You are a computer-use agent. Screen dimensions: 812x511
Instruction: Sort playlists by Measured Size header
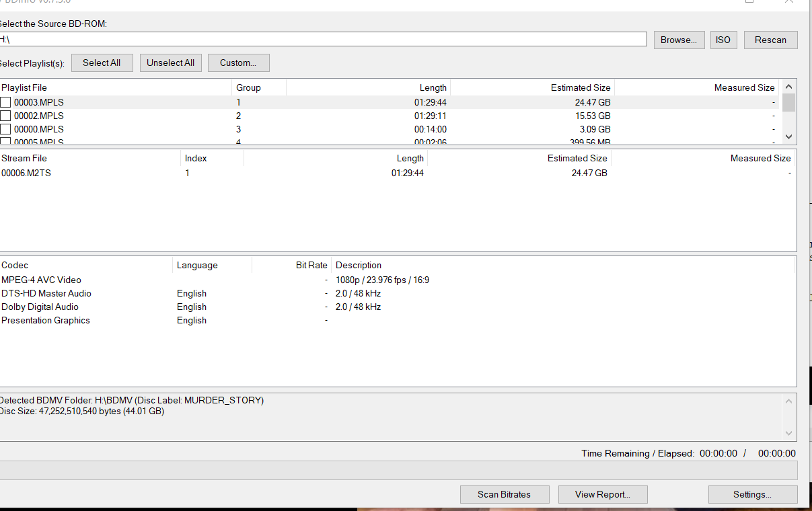click(697, 87)
